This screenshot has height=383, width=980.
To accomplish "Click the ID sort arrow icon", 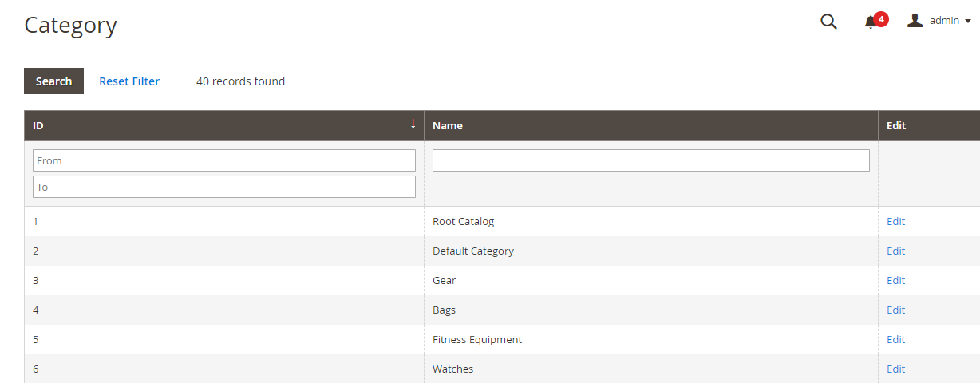I will coord(413,124).
